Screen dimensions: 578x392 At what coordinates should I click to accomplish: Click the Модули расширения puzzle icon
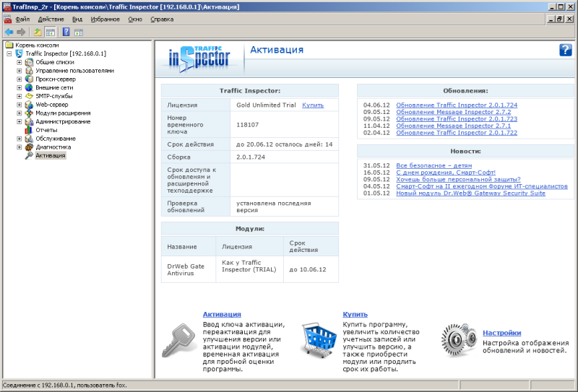pyautogui.click(x=29, y=113)
